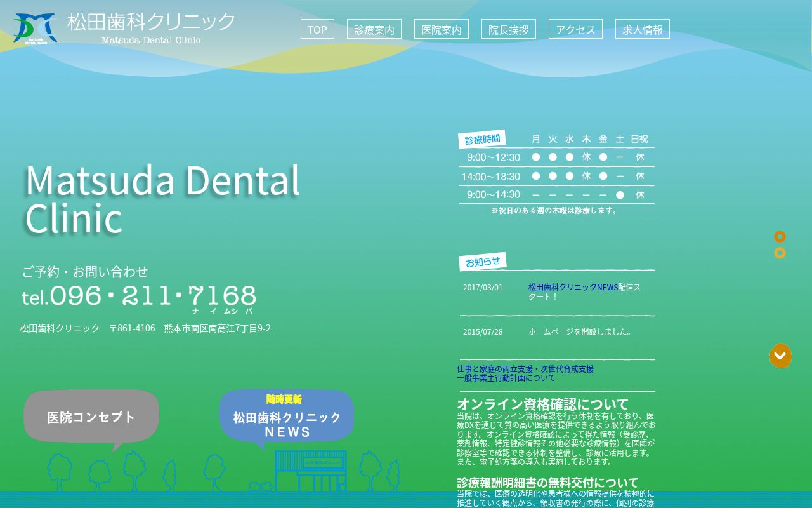This screenshot has width=812, height=508.
Task: Open the 診療案内 menu item
Action: 374,29
